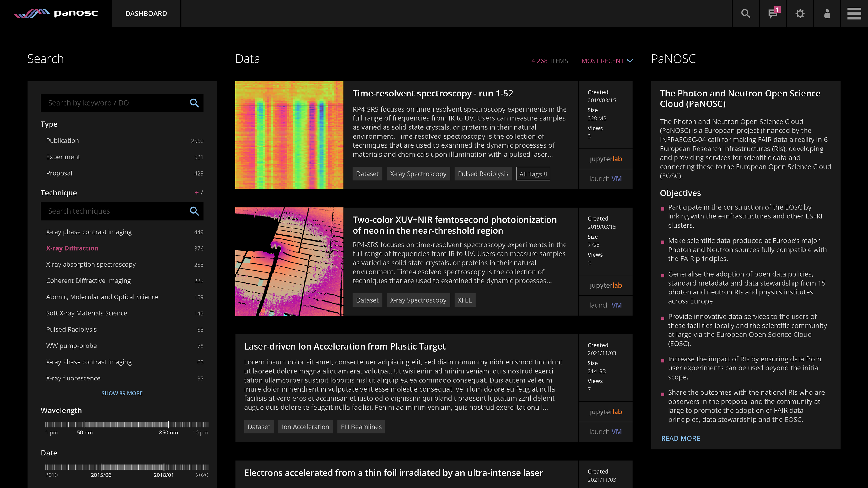The width and height of the screenshot is (868, 488).
Task: Click X-ray Spectroscopy tag on Two-color card
Action: [418, 300]
